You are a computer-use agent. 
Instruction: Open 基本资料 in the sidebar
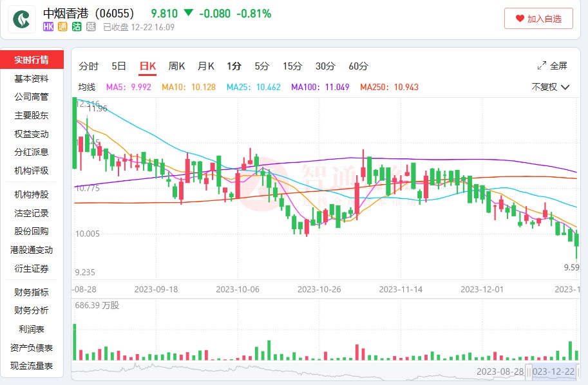point(32,79)
